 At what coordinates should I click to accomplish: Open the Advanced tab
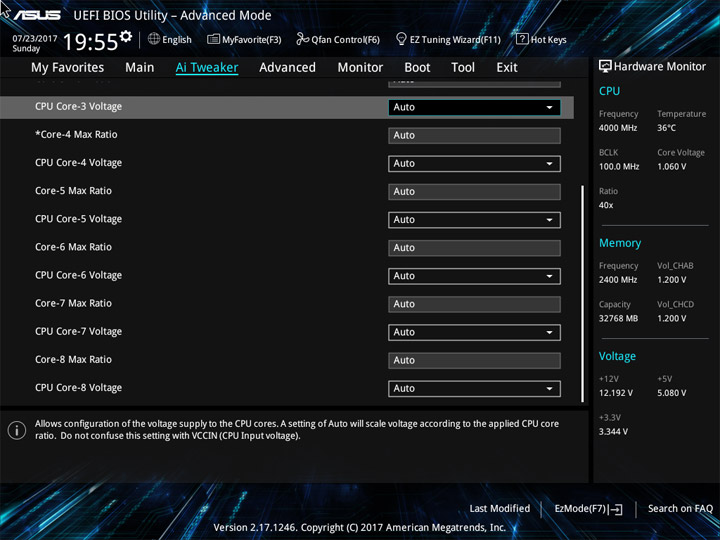click(287, 68)
